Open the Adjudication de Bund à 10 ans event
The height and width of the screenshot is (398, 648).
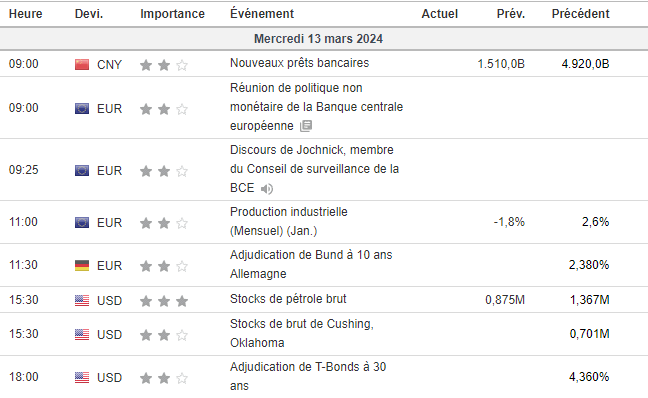pos(311,264)
